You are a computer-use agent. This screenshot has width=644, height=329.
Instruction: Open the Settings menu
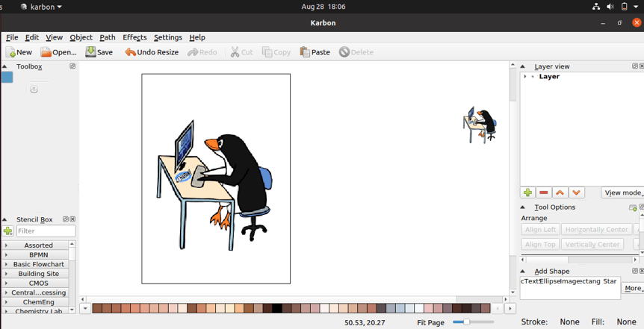(168, 37)
